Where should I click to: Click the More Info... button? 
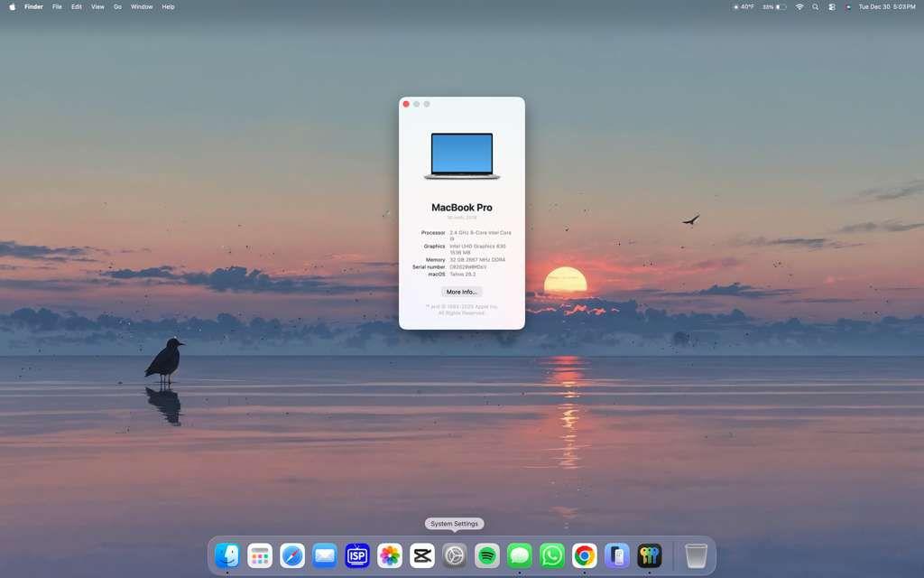tap(462, 292)
